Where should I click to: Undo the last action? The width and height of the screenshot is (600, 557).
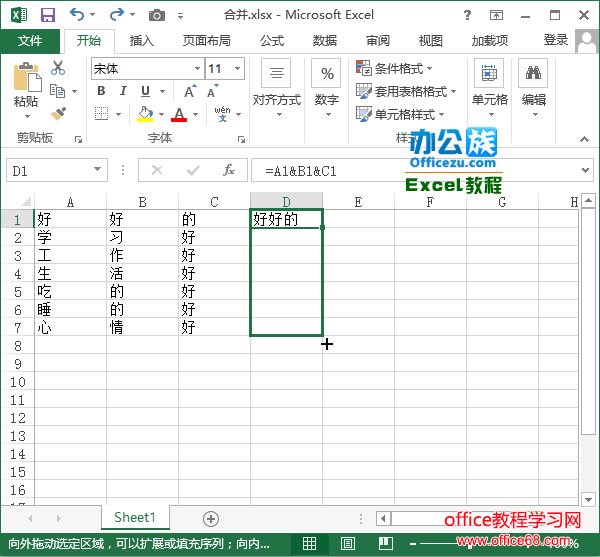[x=77, y=15]
